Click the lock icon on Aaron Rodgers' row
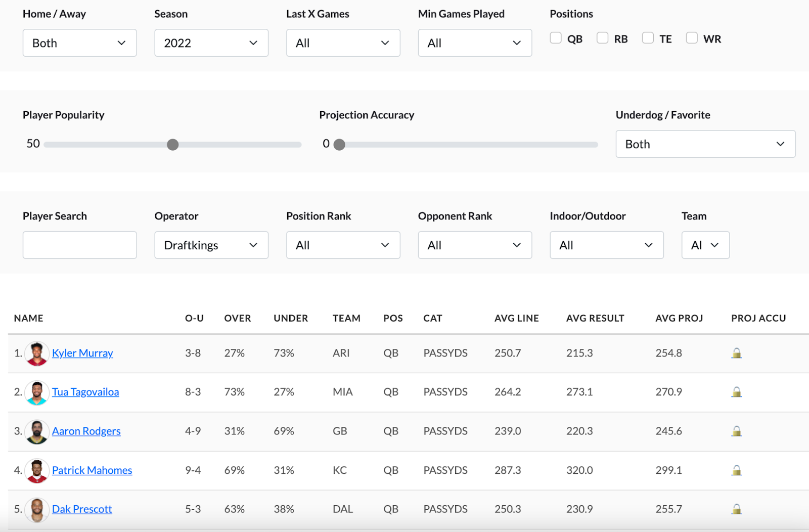The height and width of the screenshot is (532, 809). pos(737,431)
